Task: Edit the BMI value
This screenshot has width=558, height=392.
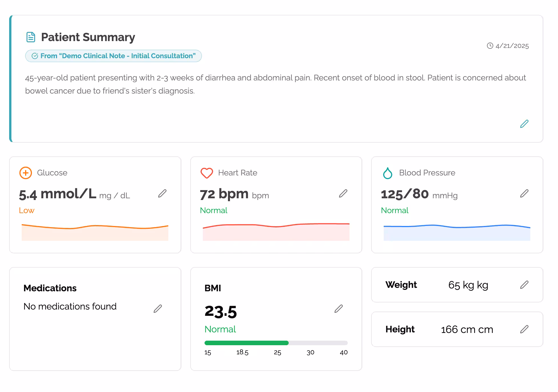Action: click(x=339, y=309)
